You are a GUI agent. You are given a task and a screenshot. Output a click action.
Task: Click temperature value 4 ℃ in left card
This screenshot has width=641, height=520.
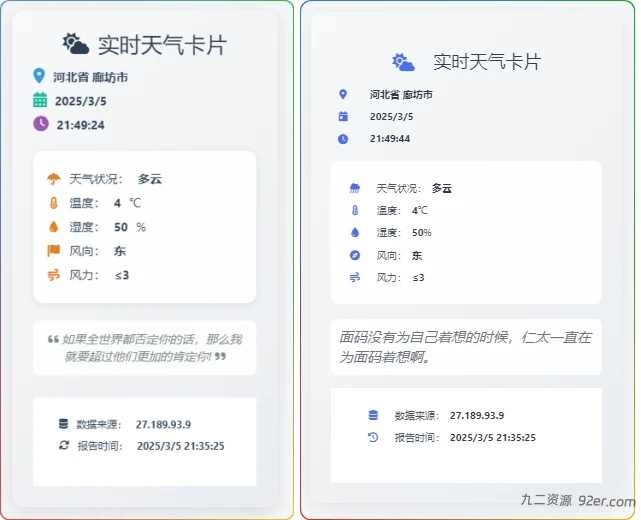click(128, 203)
